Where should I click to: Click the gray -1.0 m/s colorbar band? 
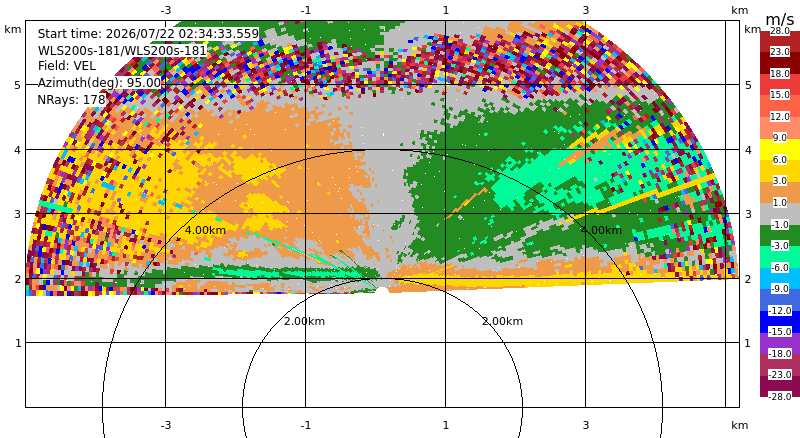[780, 214]
